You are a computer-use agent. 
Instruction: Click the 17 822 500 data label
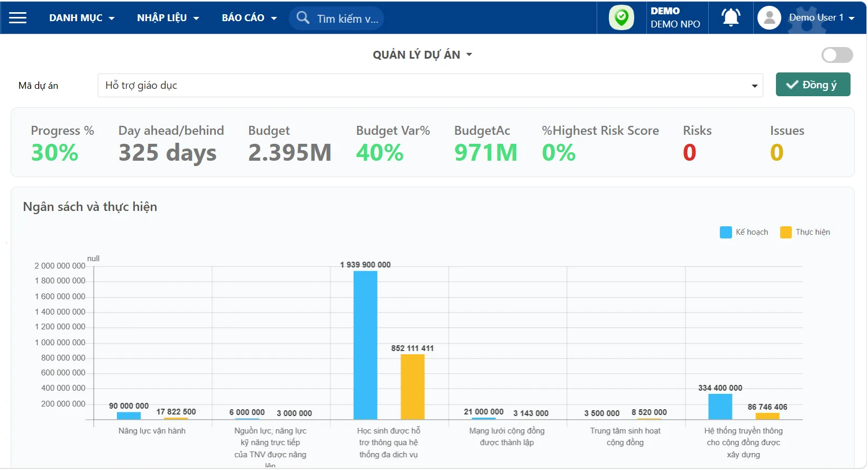click(176, 412)
